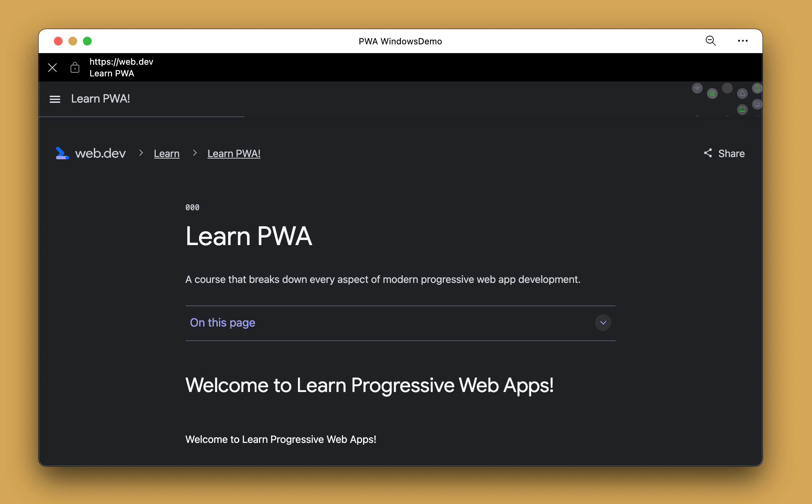Click the chevron arrow in On this page
This screenshot has height=504, width=812.
[x=604, y=322]
